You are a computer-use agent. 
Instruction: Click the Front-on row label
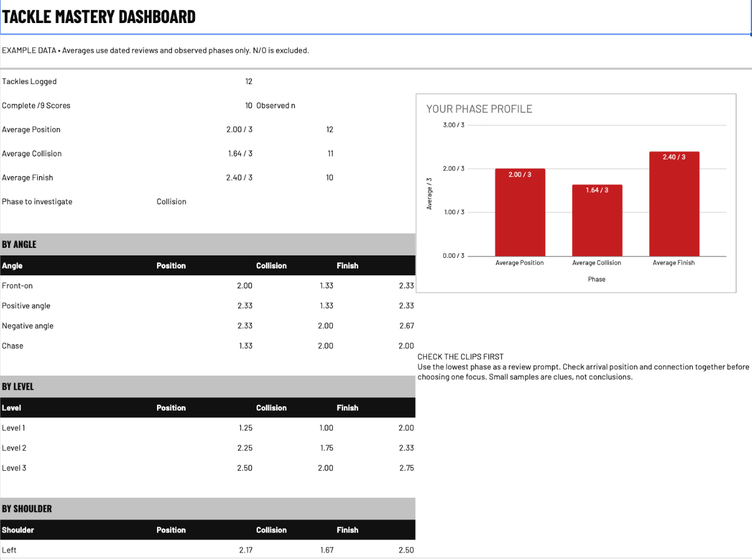click(x=17, y=286)
